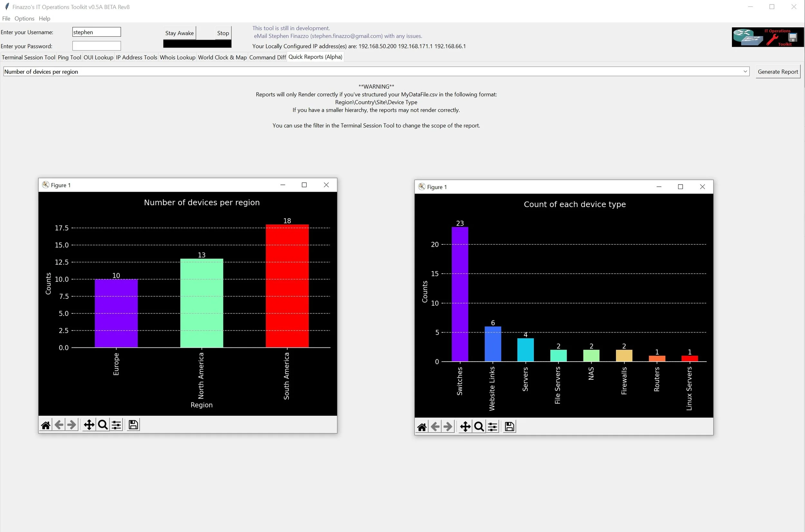Expand the report type dropdown arrow

tap(745, 71)
